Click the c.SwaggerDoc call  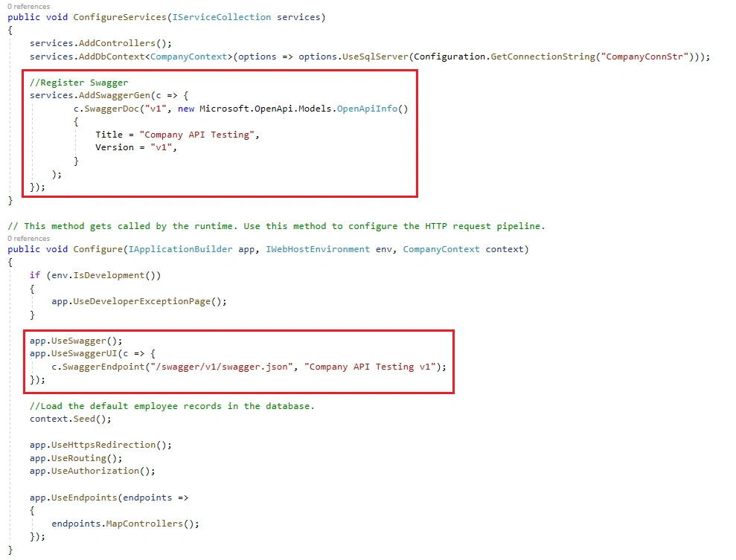click(106, 109)
